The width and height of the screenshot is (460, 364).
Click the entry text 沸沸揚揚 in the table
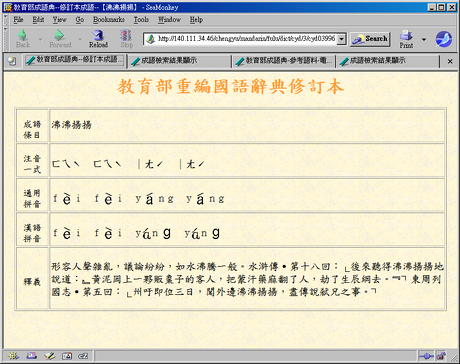click(x=71, y=125)
